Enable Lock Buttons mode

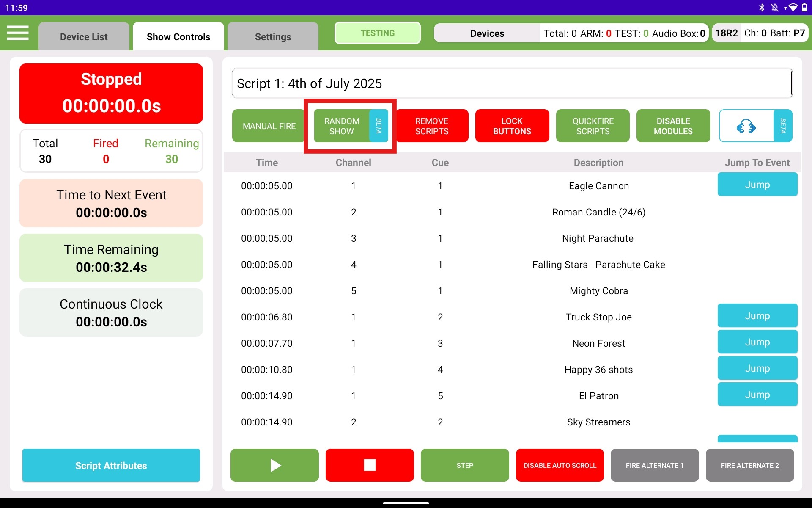point(512,125)
